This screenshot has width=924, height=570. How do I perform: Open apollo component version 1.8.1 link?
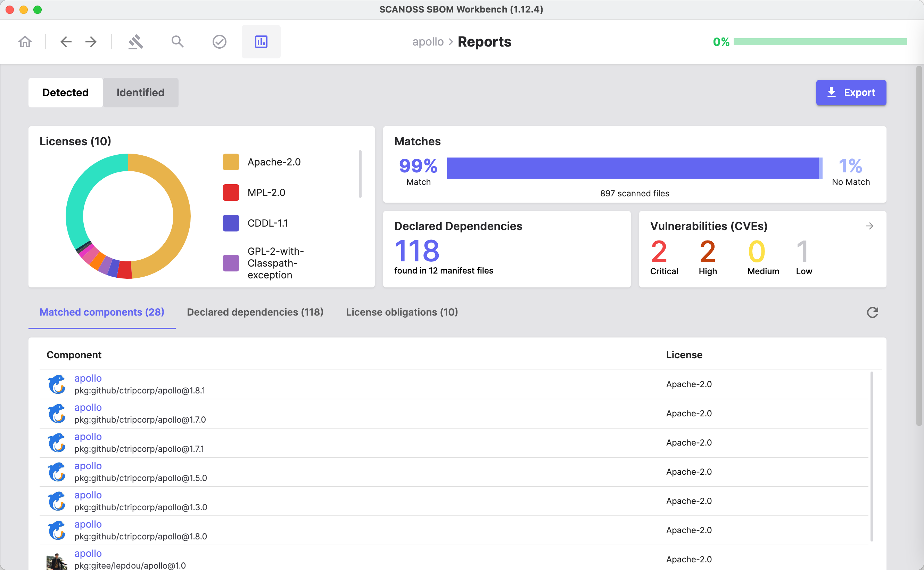pos(88,378)
